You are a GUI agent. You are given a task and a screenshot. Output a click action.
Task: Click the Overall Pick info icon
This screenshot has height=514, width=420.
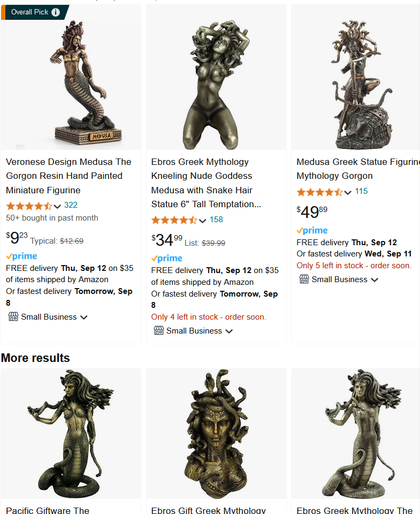pyautogui.click(x=56, y=12)
